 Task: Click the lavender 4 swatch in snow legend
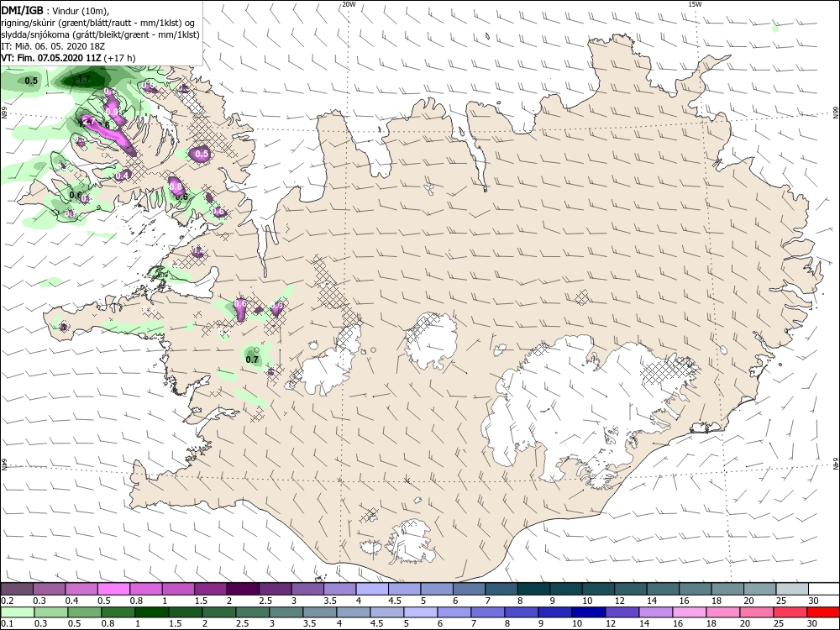click(x=372, y=589)
